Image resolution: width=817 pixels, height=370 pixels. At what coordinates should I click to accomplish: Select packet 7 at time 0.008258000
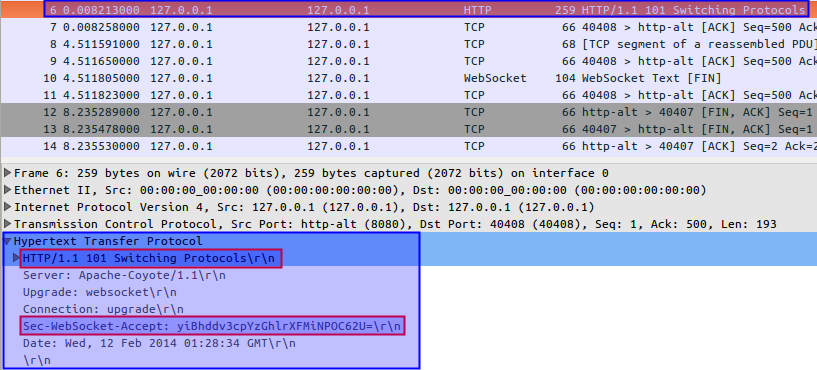408,27
